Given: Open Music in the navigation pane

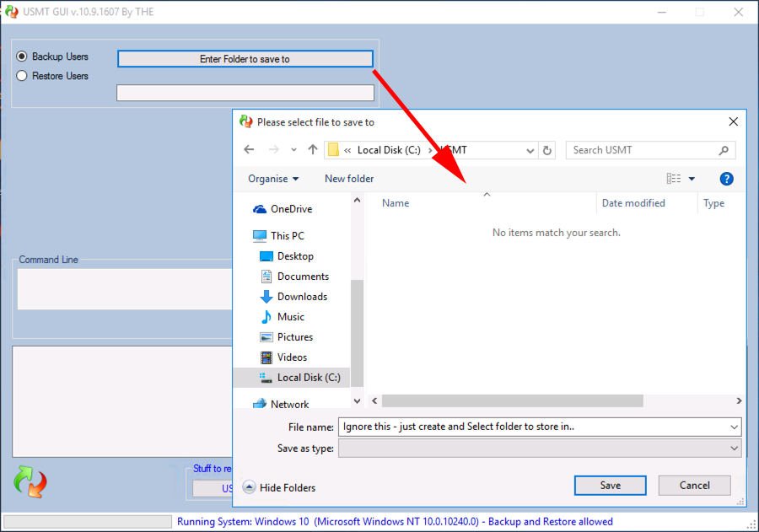Looking at the screenshot, I should coord(290,317).
